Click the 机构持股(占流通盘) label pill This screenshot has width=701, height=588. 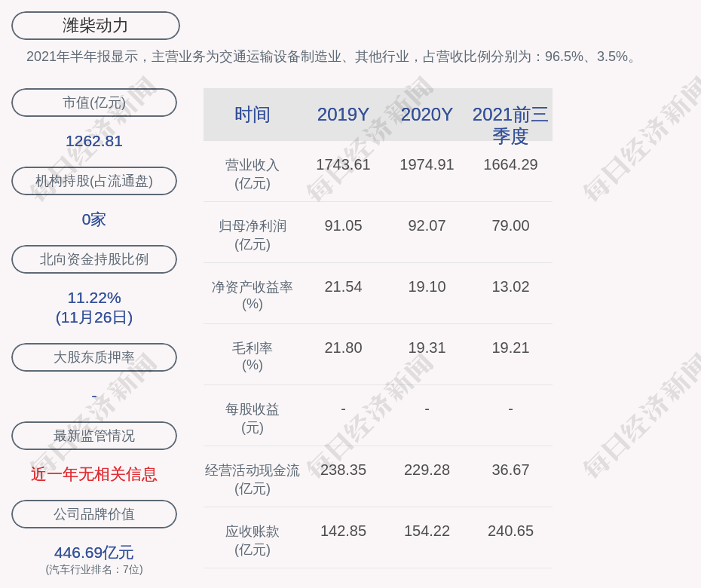[x=94, y=181]
